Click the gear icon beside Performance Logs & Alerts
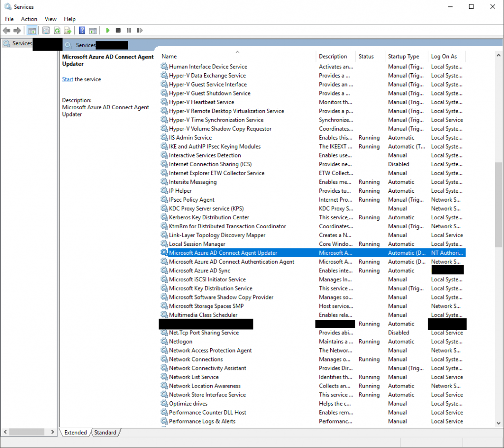The height and width of the screenshot is (448, 504). (x=164, y=421)
